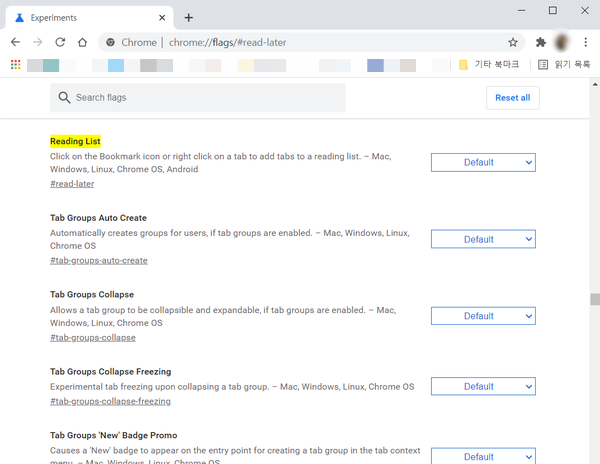Go back to the previous page

point(15,42)
